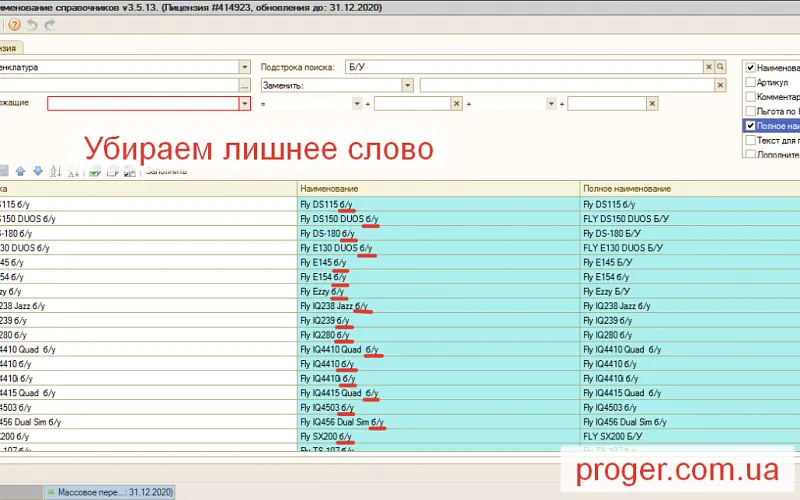Toggle the Наименование checkbox

(x=750, y=67)
